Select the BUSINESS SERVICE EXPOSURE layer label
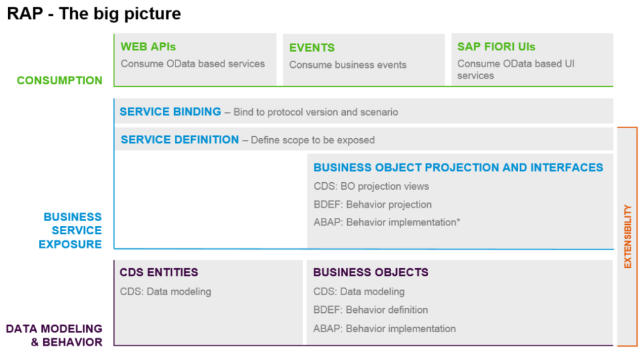Image resolution: width=644 pixels, height=348 pixels. tap(70, 231)
